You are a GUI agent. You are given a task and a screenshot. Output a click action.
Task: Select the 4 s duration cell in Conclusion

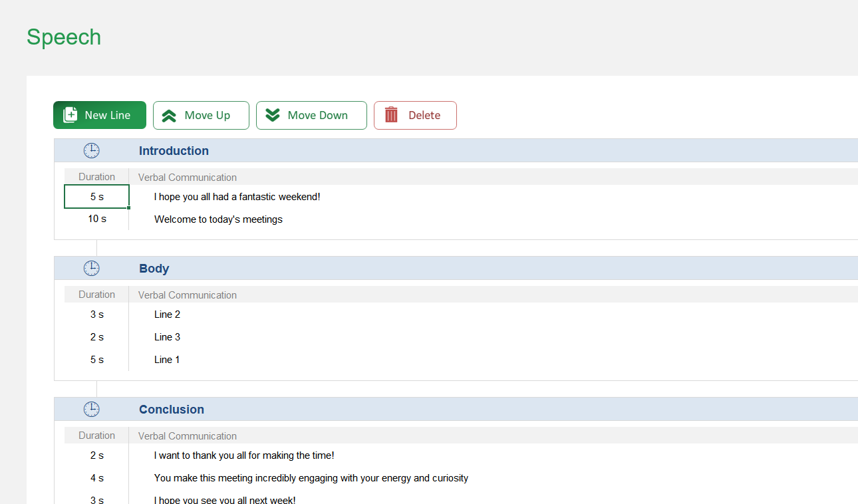tap(97, 478)
